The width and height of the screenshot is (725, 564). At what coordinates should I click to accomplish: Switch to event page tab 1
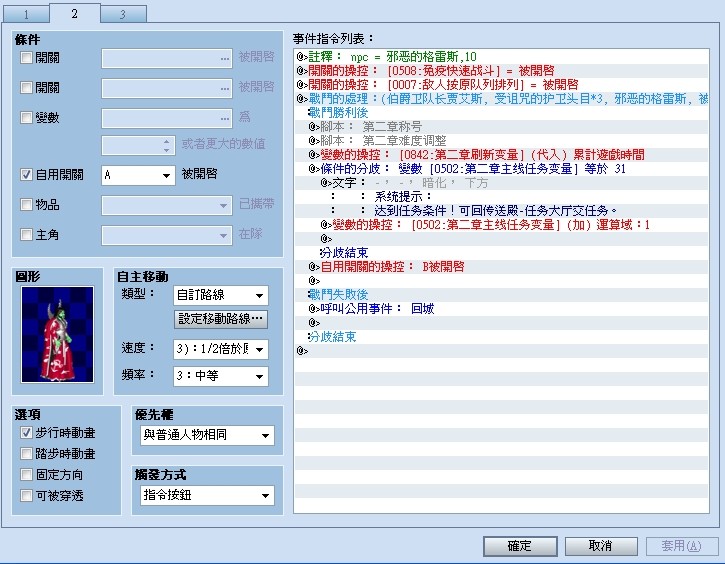(x=26, y=14)
